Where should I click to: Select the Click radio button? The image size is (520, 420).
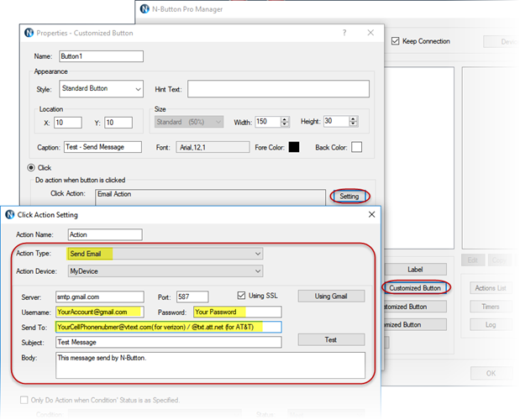tap(31, 168)
